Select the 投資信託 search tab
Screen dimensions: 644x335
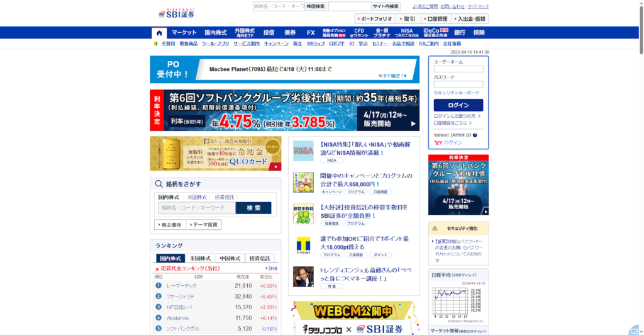(225, 197)
